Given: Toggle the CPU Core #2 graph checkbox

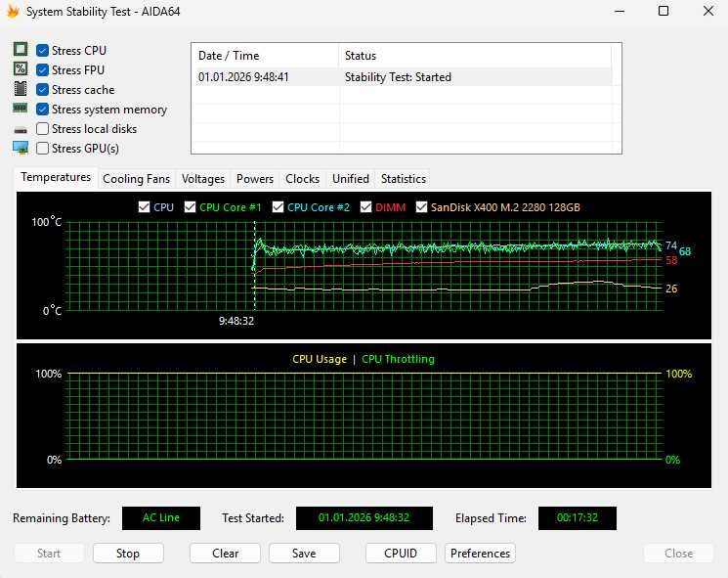Looking at the screenshot, I should point(278,206).
